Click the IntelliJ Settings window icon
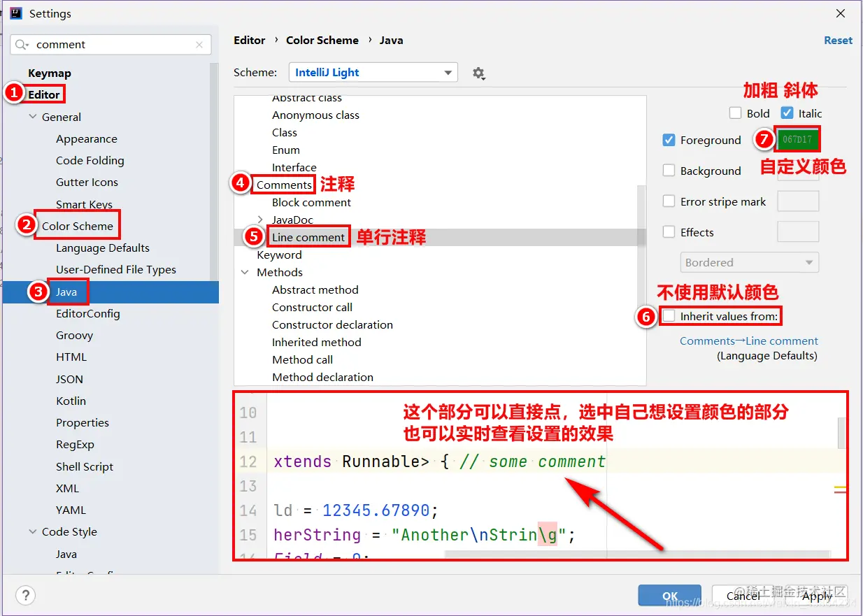Screen dimensions: 863x616 (15, 13)
